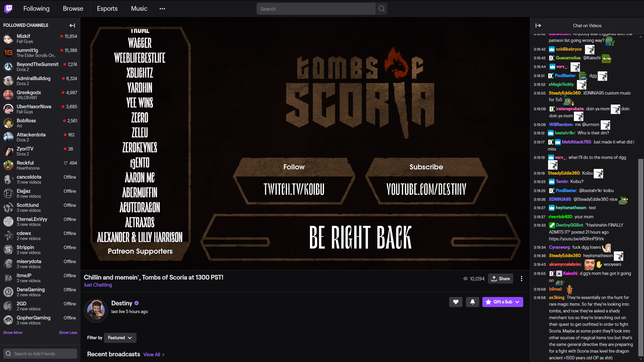Open the Music tab
This screenshot has height=362, width=644.
pos(139,9)
